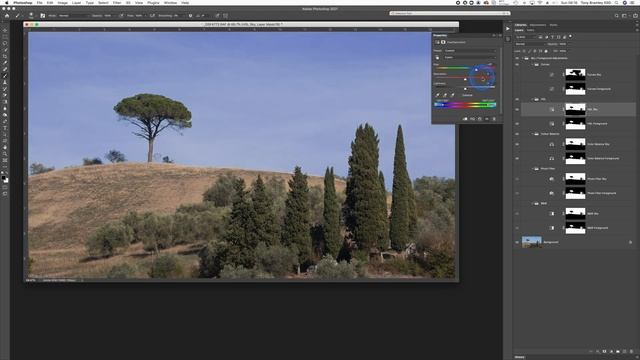The height and width of the screenshot is (360, 640).
Task: Select the Crop tool
Action: tap(5, 56)
